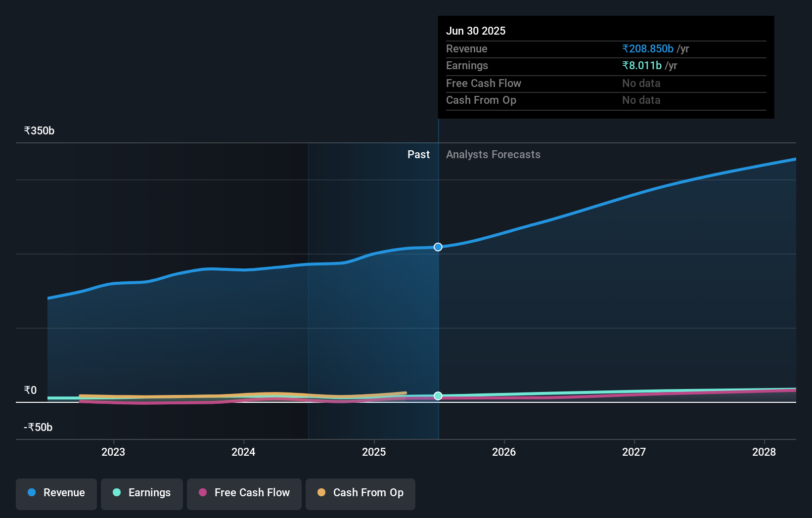
Task: Click the 2024 x-axis label
Action: coord(243,452)
